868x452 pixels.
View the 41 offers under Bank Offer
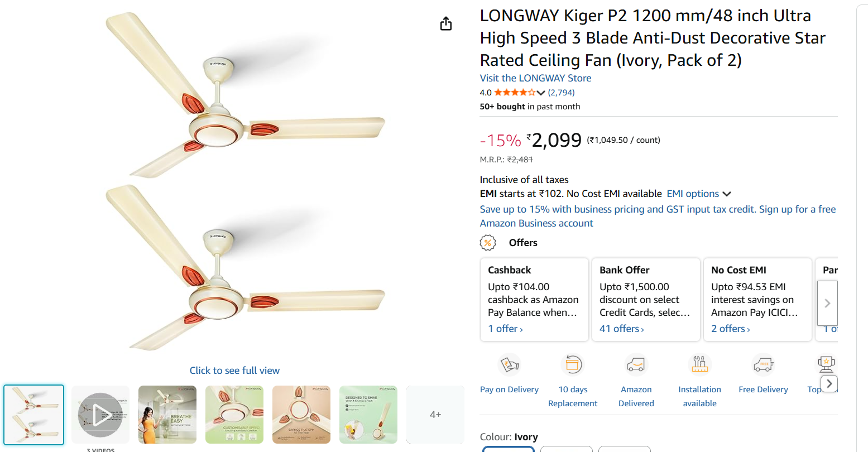pos(621,328)
